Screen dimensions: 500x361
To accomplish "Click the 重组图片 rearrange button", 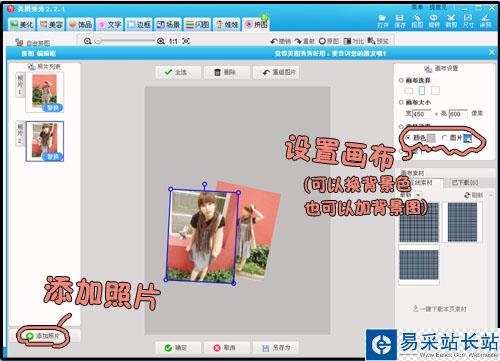I will click(276, 72).
